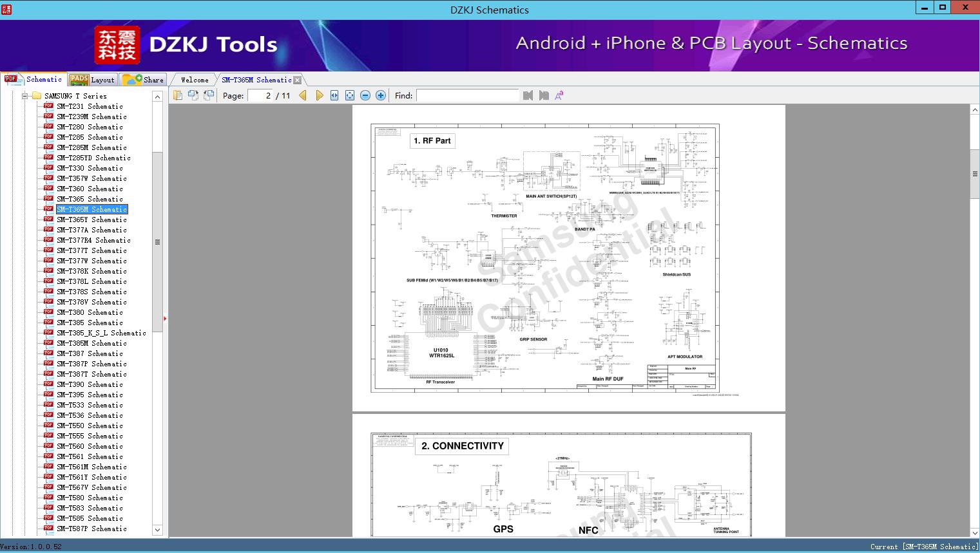
Task: Select the SAMSUNG T Series folder
Action: click(x=76, y=96)
